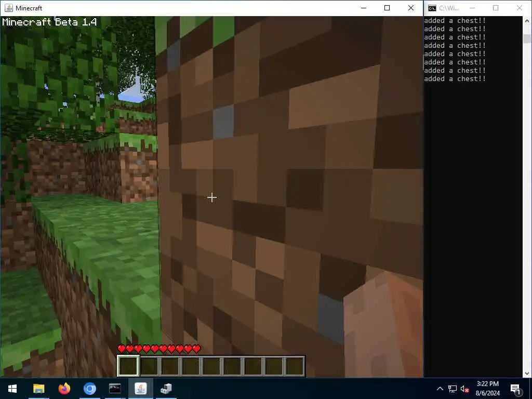
Task: Click the first 'added a chest!!' console line
Action: click(455, 21)
